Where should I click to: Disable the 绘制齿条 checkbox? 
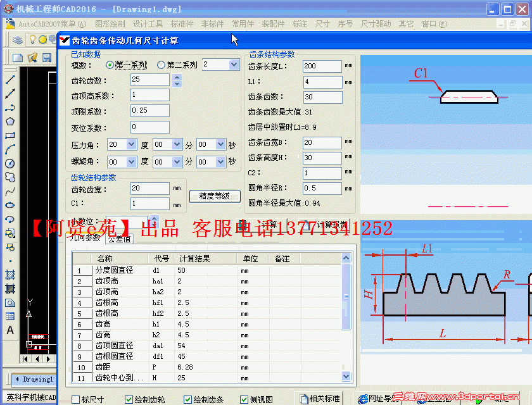tap(187, 399)
